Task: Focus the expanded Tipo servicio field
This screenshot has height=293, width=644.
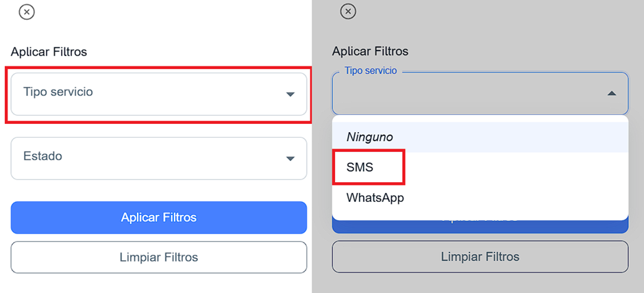Action: click(x=466, y=94)
